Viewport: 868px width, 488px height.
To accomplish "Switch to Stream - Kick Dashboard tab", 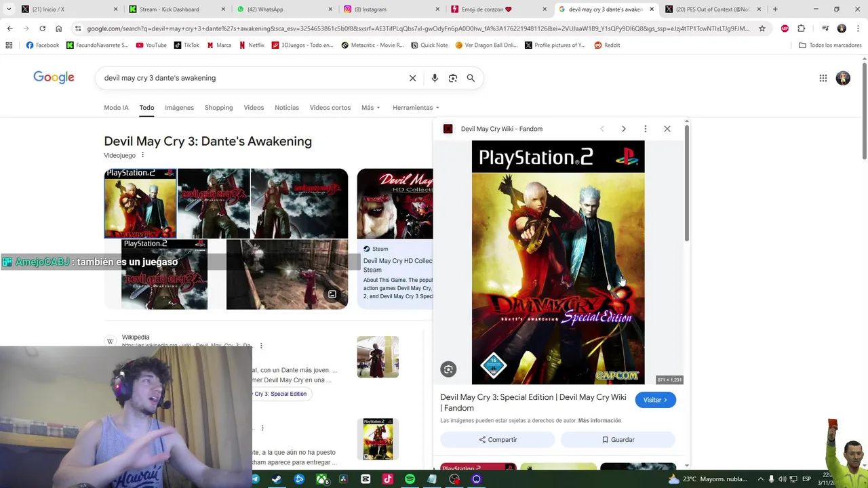I will [x=176, y=9].
